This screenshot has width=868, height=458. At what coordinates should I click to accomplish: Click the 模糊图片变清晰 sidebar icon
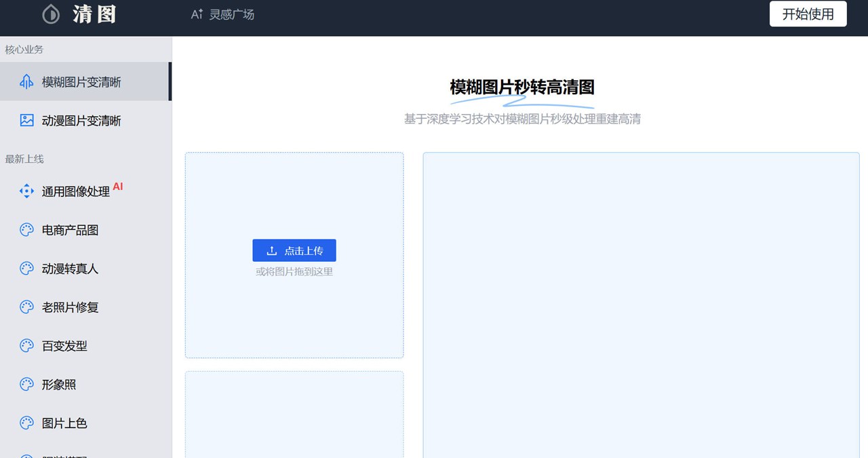[x=26, y=82]
